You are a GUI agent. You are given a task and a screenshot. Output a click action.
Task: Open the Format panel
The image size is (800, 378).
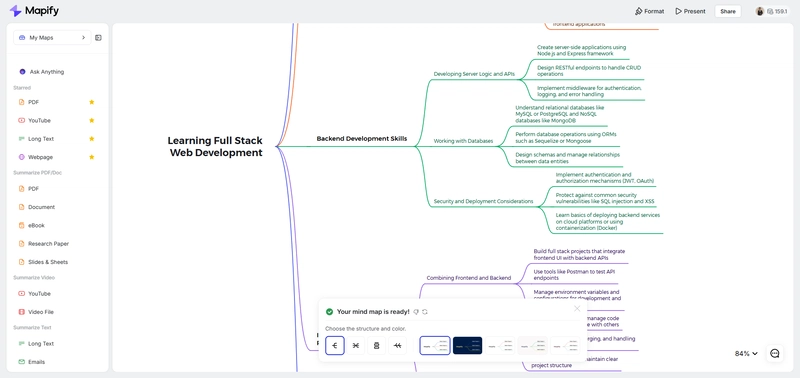(x=649, y=11)
